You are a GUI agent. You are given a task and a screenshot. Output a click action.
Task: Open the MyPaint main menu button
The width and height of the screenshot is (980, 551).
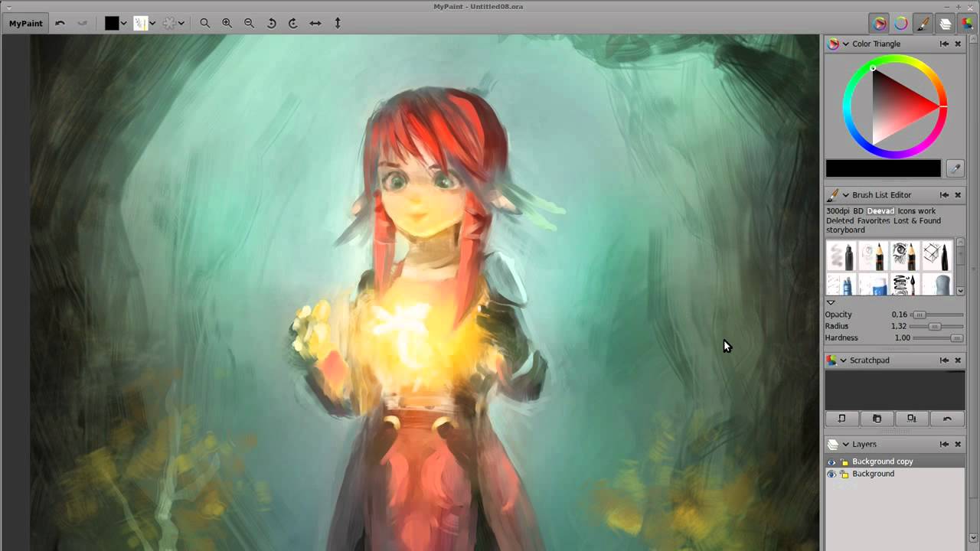click(x=25, y=23)
